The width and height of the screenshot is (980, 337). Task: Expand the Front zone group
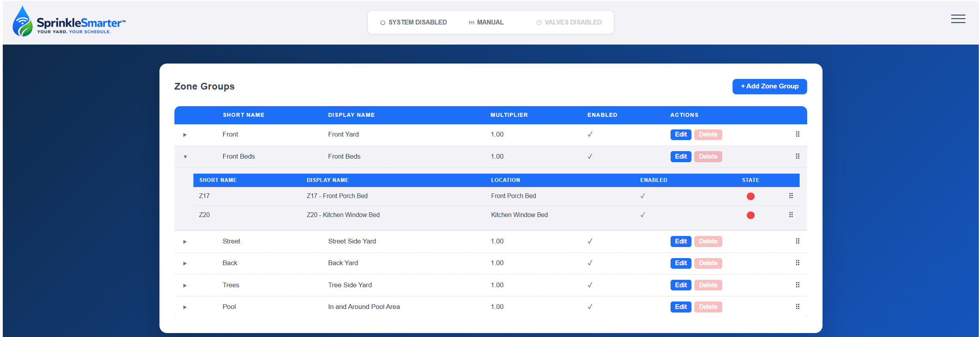coord(185,135)
